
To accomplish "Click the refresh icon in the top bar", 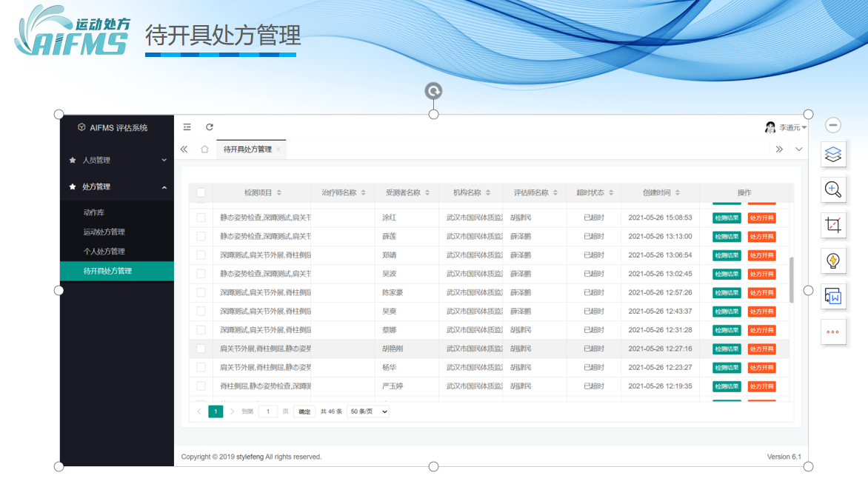I will [210, 127].
